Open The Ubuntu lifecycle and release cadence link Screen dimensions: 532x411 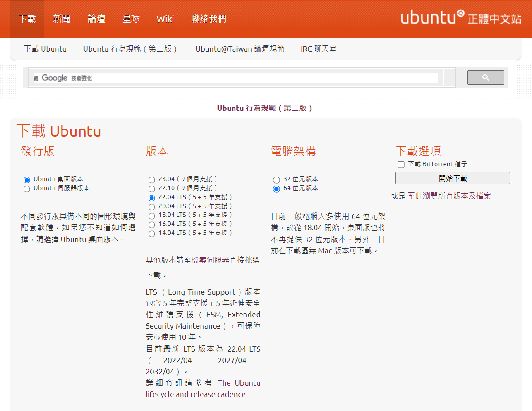click(x=203, y=389)
